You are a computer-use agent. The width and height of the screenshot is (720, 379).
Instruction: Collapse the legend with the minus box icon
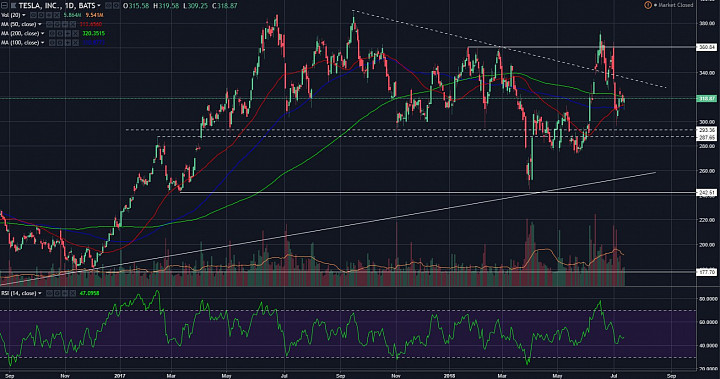pyautogui.click(x=4, y=6)
